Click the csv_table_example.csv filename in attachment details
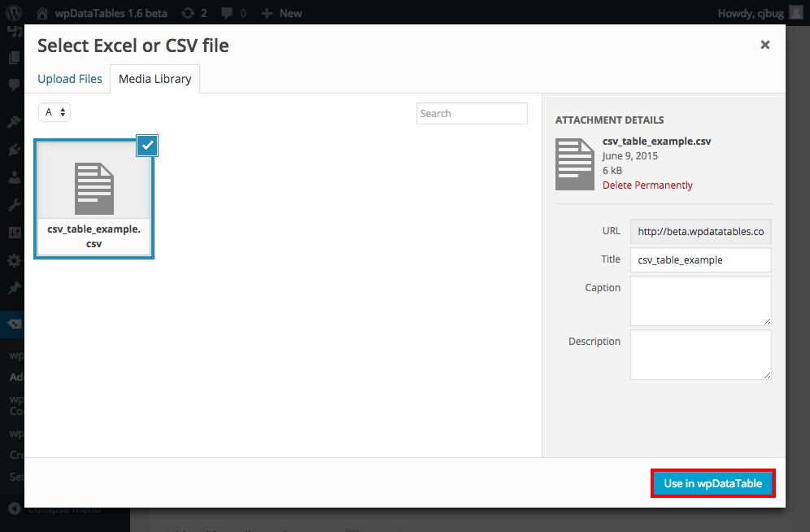The height and width of the screenshot is (532, 810). tap(656, 142)
